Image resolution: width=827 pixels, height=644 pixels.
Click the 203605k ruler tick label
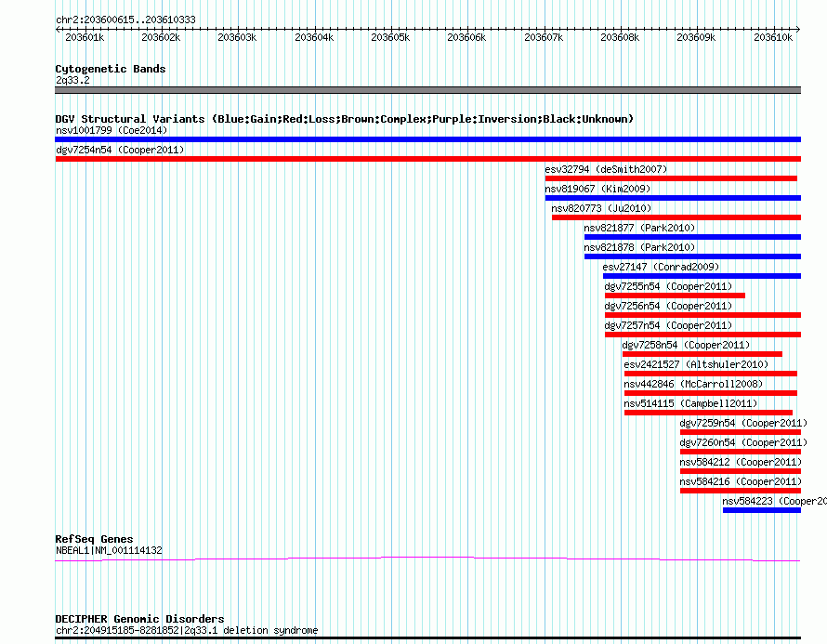pyautogui.click(x=390, y=37)
